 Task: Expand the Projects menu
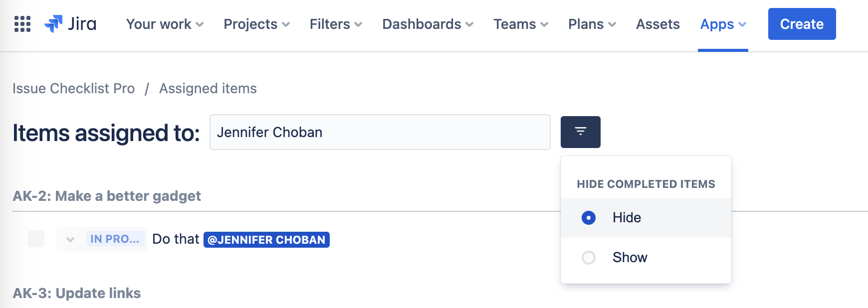pos(256,24)
